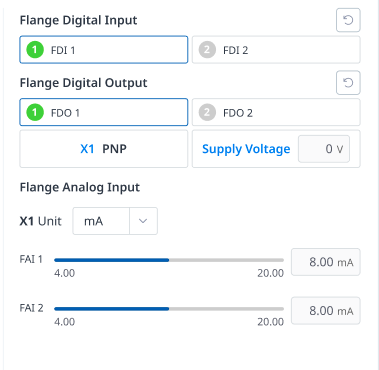The image size is (379, 370).
Task: Click the green 1 indicator for FDI 1
Action: coord(35,50)
